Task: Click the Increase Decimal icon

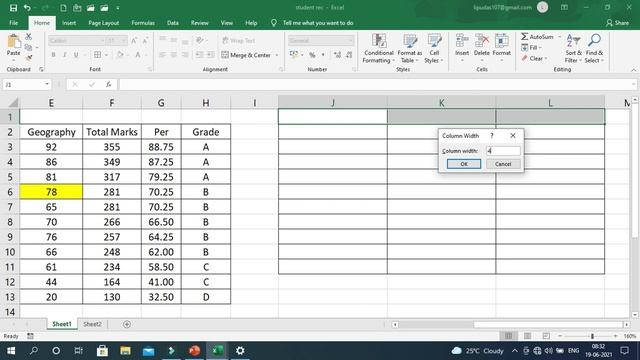Action: [338, 55]
